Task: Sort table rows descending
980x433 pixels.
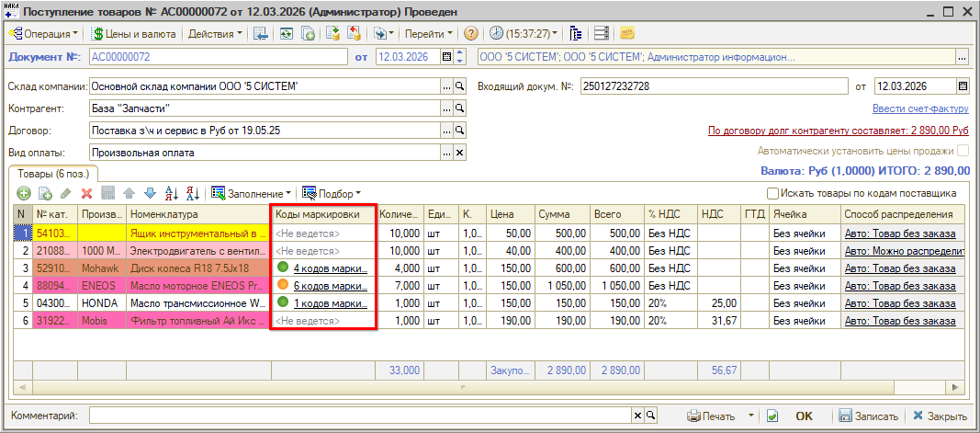Action: 193,193
